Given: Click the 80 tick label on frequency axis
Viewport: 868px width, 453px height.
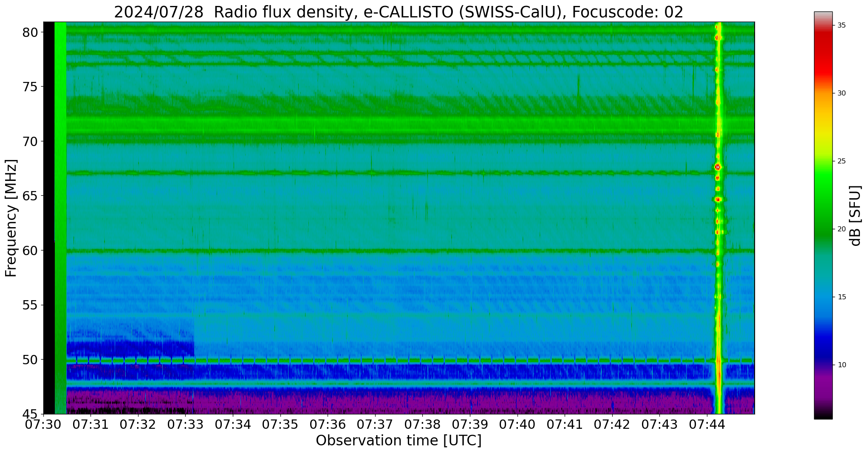Looking at the screenshot, I should point(31,32).
